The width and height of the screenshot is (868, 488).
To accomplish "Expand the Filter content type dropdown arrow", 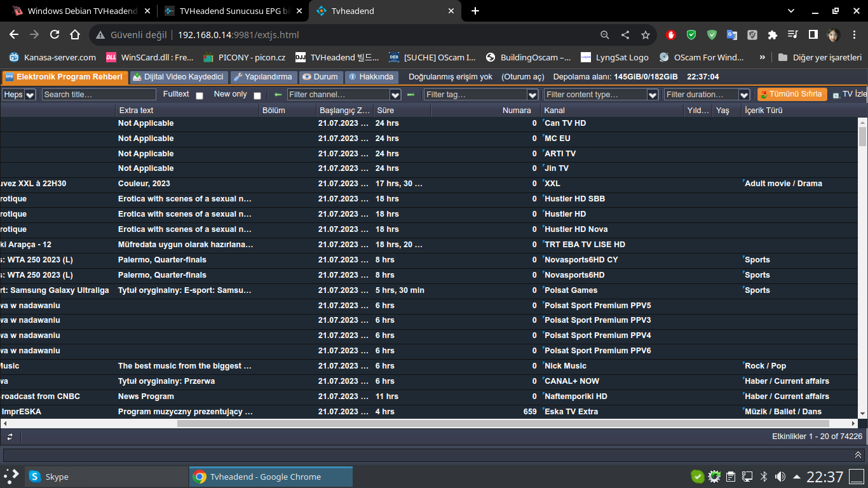I will (x=653, y=95).
